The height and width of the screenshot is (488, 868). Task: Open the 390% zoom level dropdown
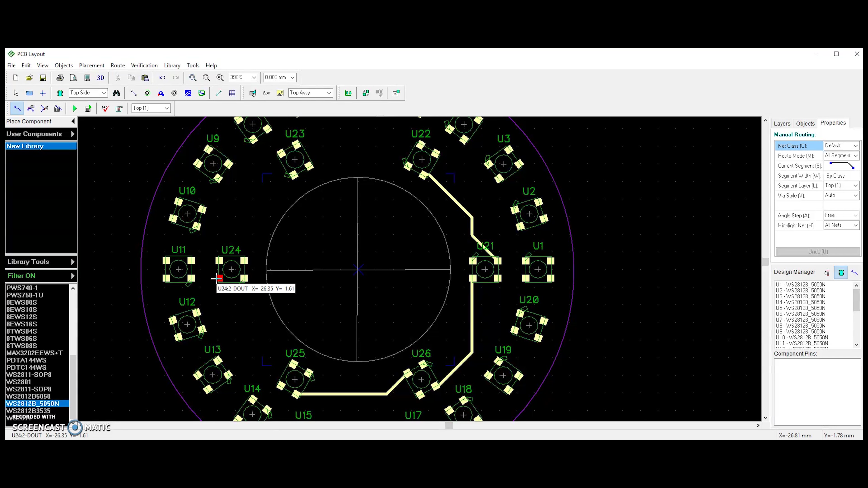coord(254,77)
